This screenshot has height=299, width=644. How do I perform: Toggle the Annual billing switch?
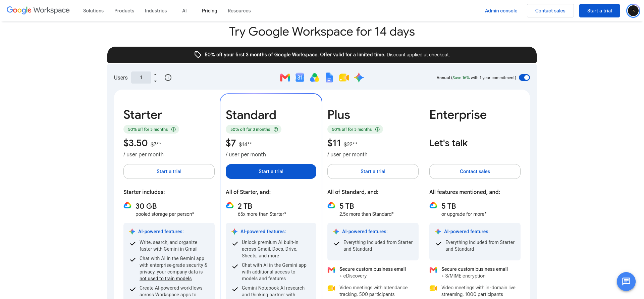pyautogui.click(x=524, y=78)
